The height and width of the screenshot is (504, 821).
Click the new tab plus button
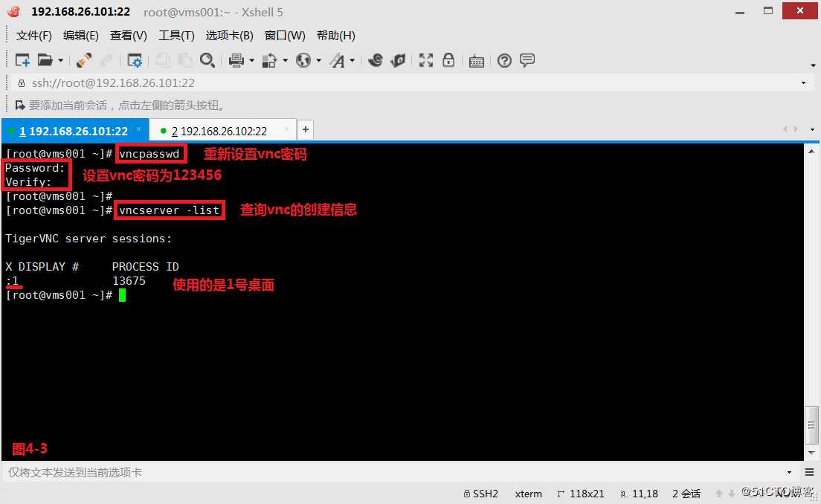tap(305, 129)
